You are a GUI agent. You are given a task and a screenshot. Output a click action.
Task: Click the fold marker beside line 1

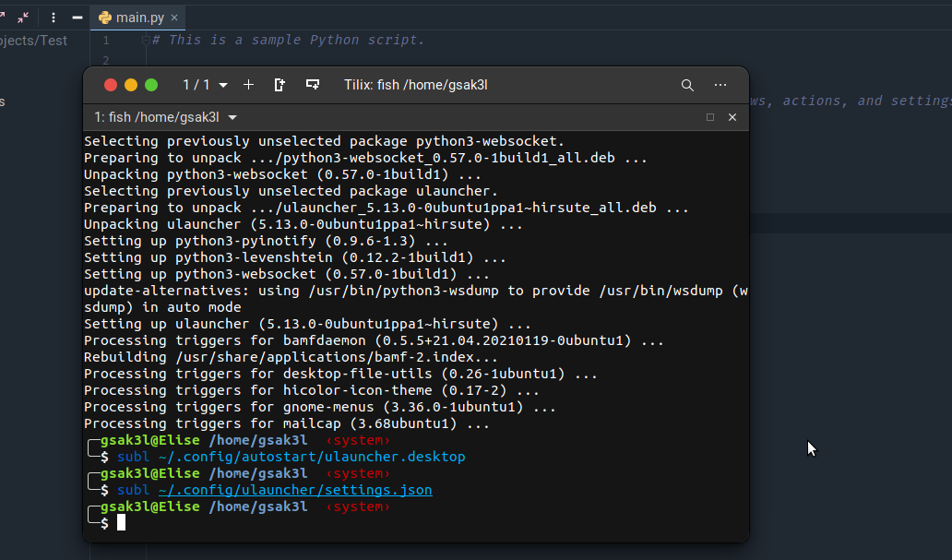(x=146, y=41)
